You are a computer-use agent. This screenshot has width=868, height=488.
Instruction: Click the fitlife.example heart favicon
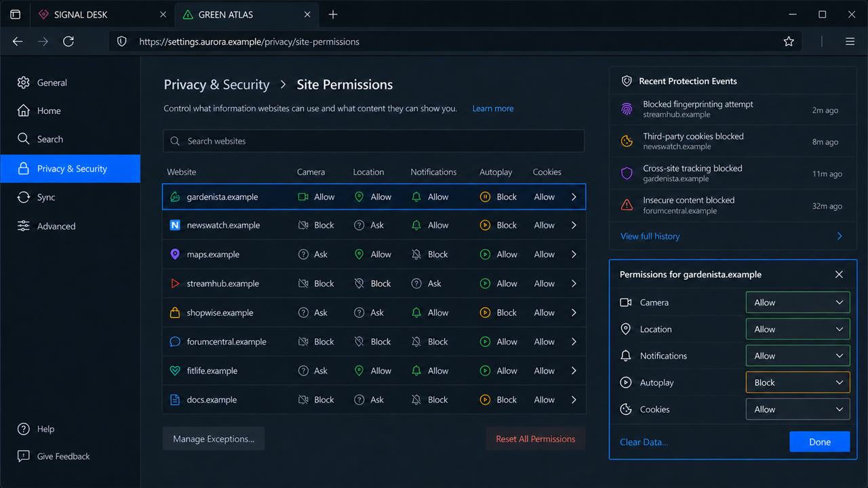click(x=175, y=371)
